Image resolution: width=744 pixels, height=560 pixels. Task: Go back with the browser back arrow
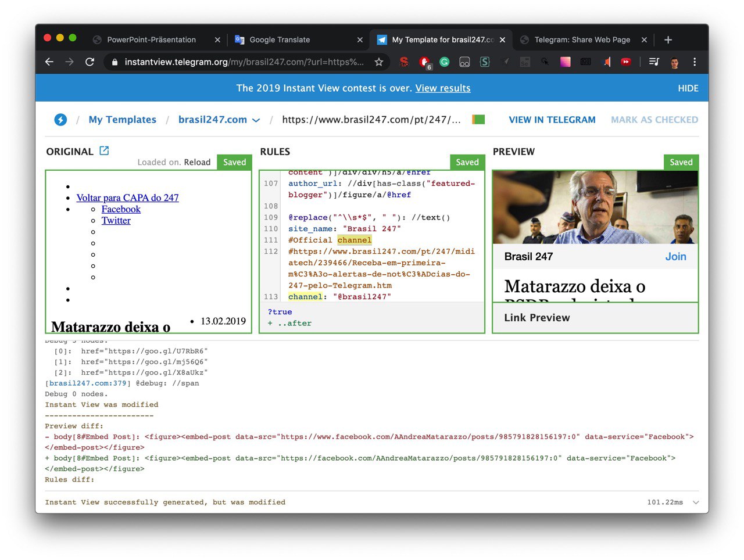pyautogui.click(x=49, y=62)
